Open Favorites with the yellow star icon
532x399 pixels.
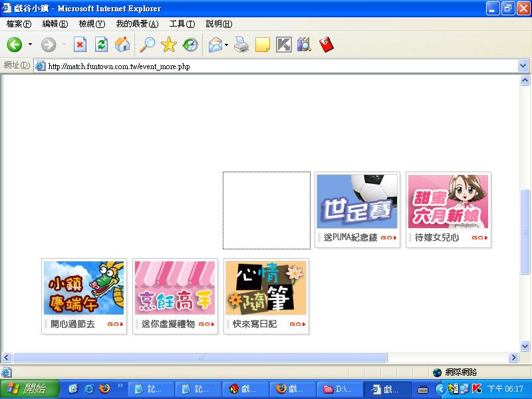(169, 45)
